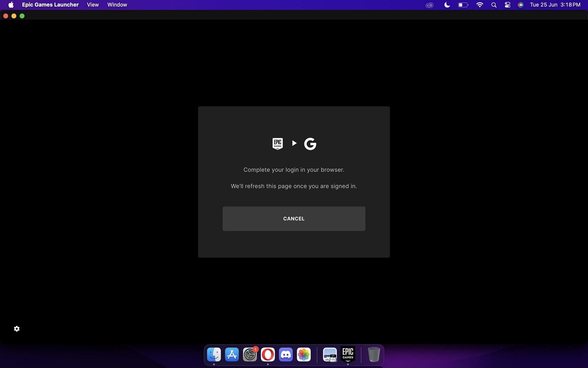Open System Preferences from the Dock
This screenshot has height=368, width=588.
click(x=250, y=355)
